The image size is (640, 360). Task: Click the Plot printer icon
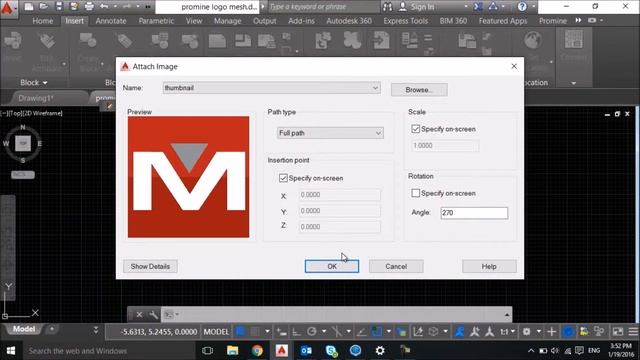[89, 7]
